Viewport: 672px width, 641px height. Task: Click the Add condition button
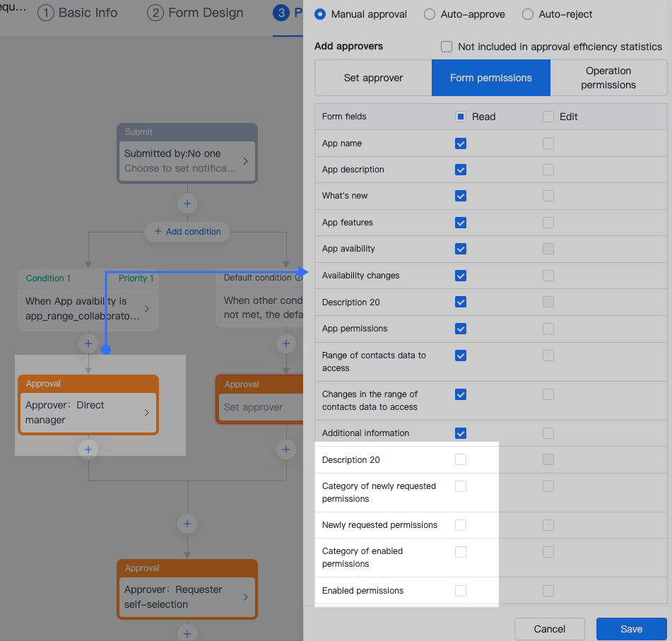tap(187, 232)
